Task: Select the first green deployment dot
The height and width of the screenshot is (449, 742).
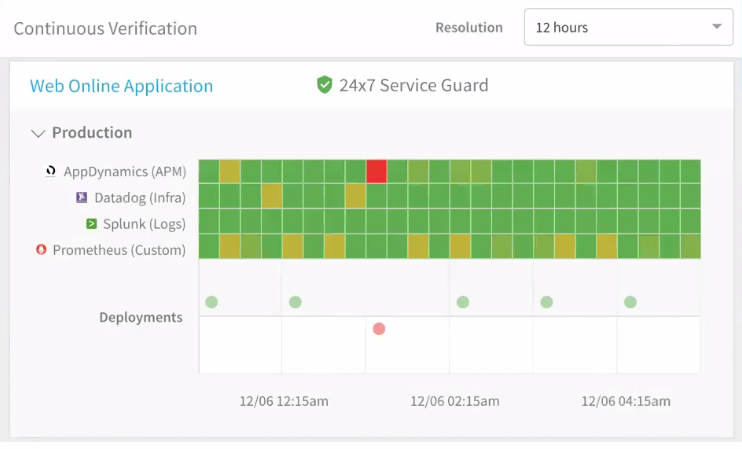Action: (x=212, y=302)
